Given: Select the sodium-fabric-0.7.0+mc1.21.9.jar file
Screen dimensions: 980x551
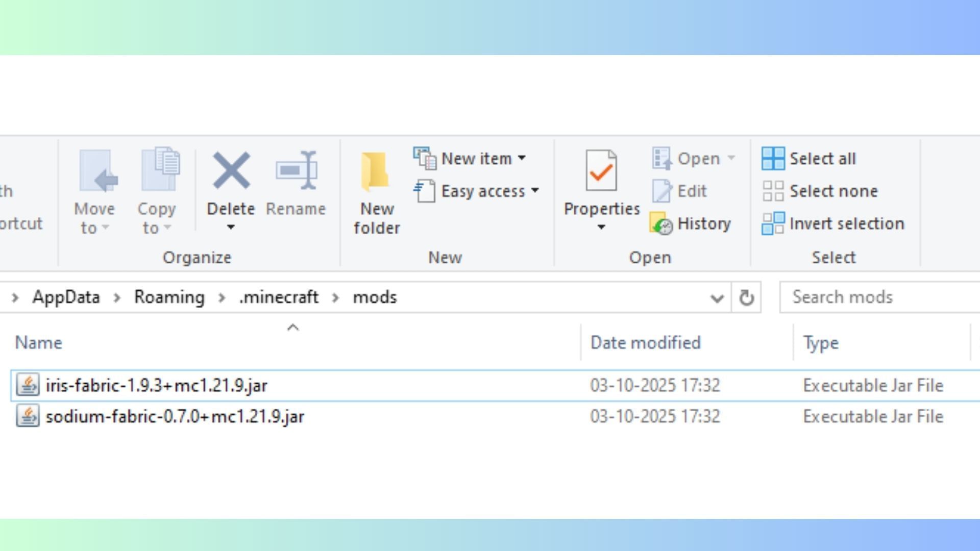Looking at the screenshot, I should (175, 417).
